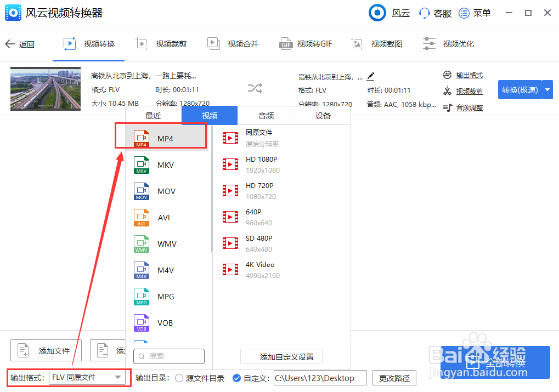Open 输出格式 link on the right

tap(469, 75)
